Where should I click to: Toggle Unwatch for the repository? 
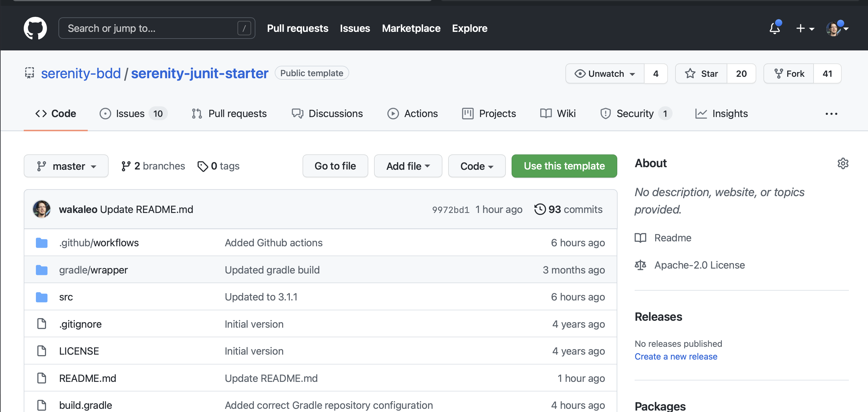point(605,74)
